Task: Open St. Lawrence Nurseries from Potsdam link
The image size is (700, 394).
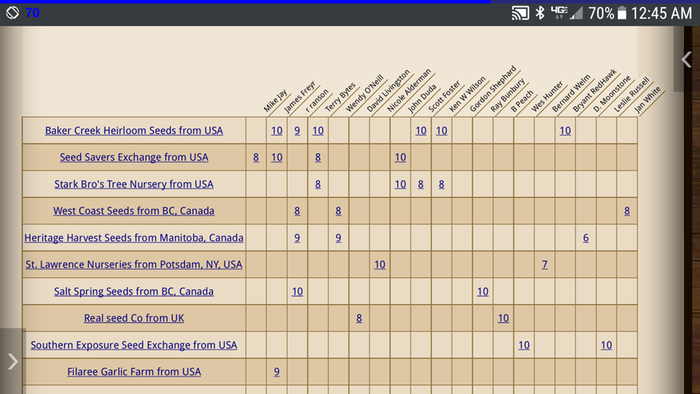Action: pyautogui.click(x=134, y=264)
